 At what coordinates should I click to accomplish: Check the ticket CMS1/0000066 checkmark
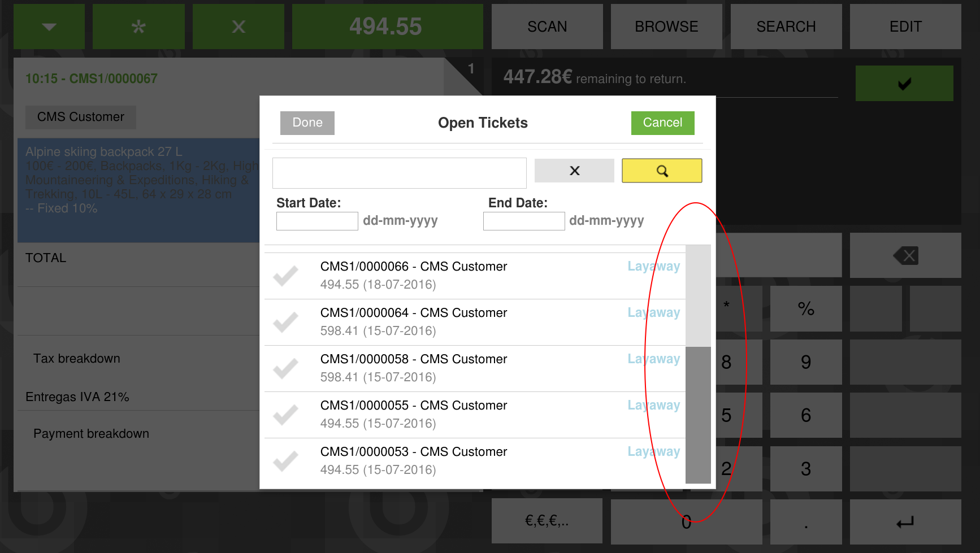pos(285,276)
